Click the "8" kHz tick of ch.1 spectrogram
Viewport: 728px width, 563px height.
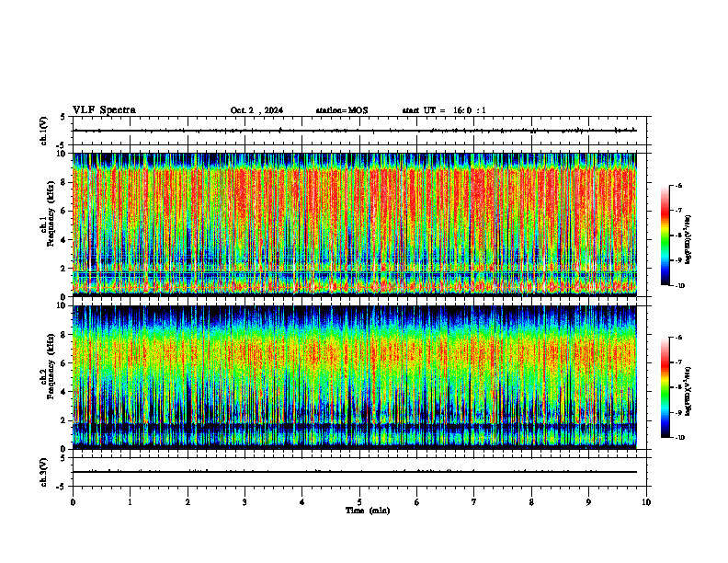pyautogui.click(x=64, y=182)
